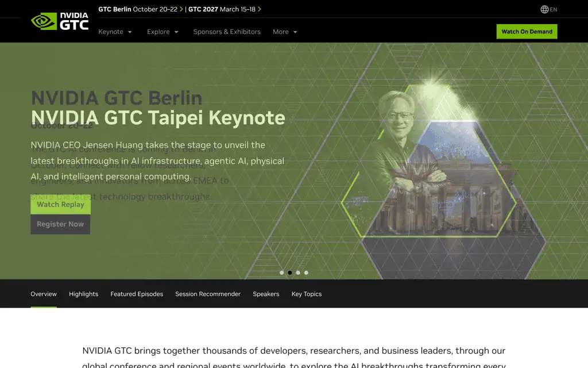Switch to the Highlights tab
This screenshot has width=588, height=368.
[x=84, y=294]
